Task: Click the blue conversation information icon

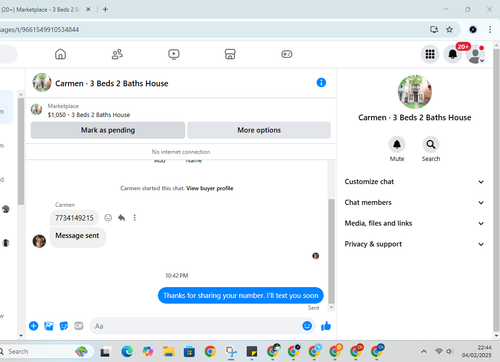Action: pyautogui.click(x=321, y=82)
